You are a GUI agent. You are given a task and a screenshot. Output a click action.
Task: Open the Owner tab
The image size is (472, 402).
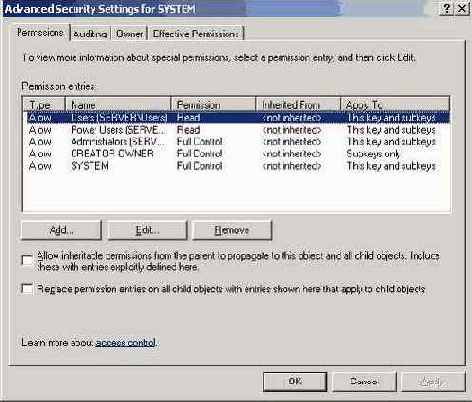tap(129, 34)
